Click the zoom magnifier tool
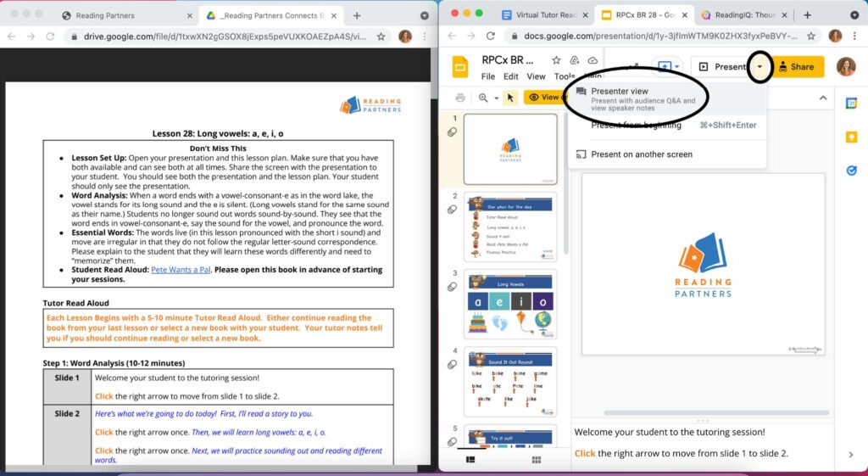 (483, 98)
